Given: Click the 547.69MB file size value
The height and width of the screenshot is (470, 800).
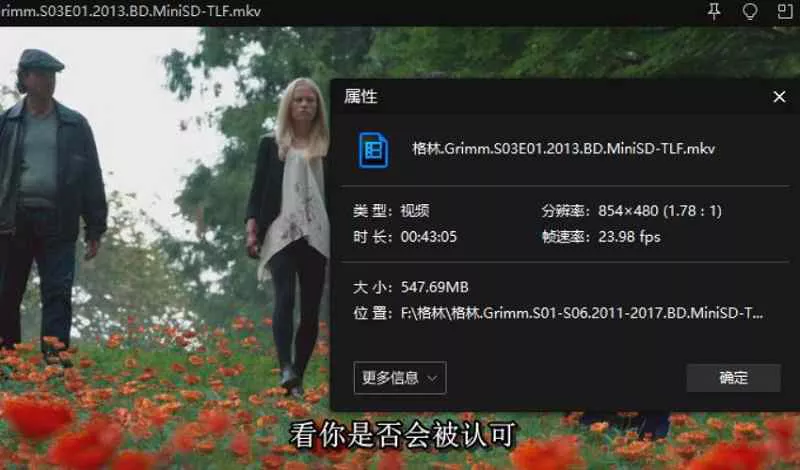Looking at the screenshot, I should 429,288.
